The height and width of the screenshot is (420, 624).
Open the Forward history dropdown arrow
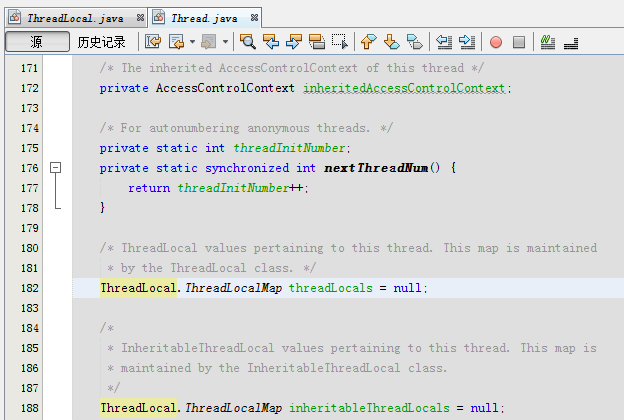225,41
